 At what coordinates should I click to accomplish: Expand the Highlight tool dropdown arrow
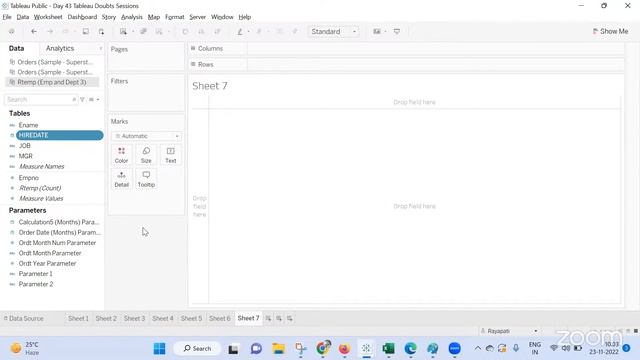[249, 32]
